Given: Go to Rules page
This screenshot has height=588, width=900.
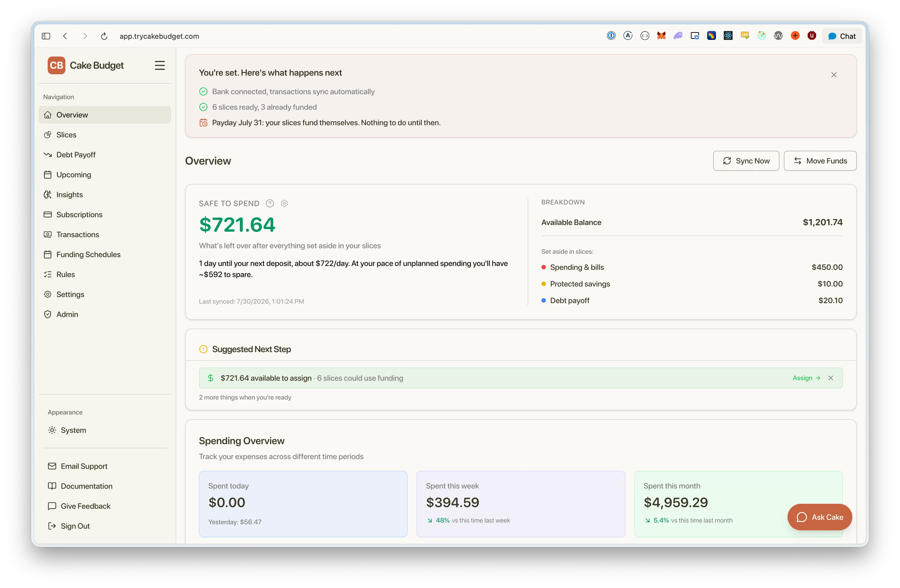Looking at the screenshot, I should point(105,275).
